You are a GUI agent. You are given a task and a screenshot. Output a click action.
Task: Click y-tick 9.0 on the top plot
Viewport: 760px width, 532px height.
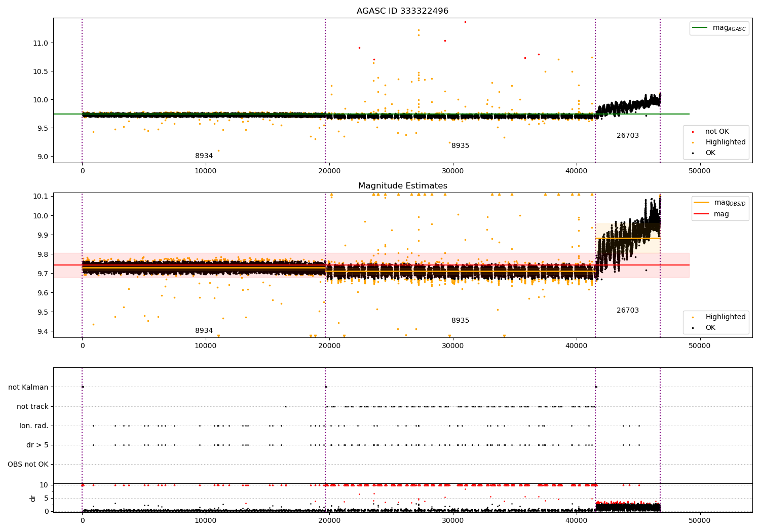pyautogui.click(x=43, y=157)
